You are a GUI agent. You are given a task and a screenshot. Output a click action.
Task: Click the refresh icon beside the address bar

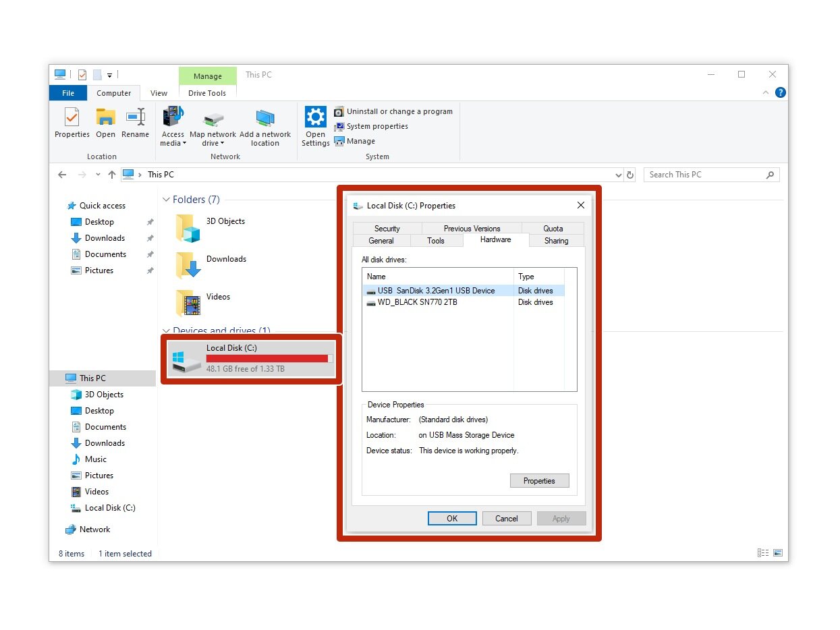pyautogui.click(x=630, y=175)
